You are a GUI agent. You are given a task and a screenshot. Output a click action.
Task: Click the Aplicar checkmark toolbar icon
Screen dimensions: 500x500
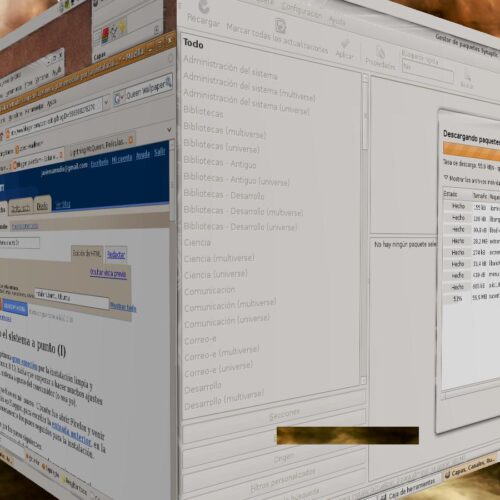(x=345, y=44)
